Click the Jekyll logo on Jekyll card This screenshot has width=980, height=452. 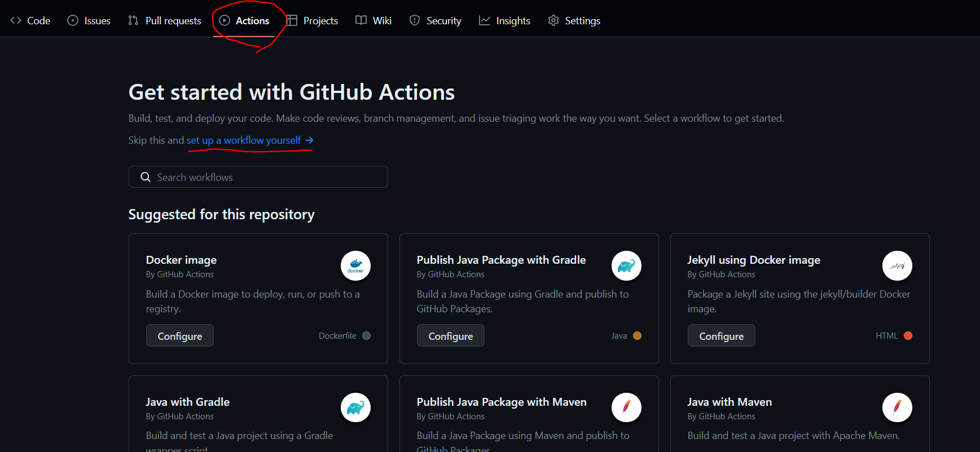pos(897,265)
